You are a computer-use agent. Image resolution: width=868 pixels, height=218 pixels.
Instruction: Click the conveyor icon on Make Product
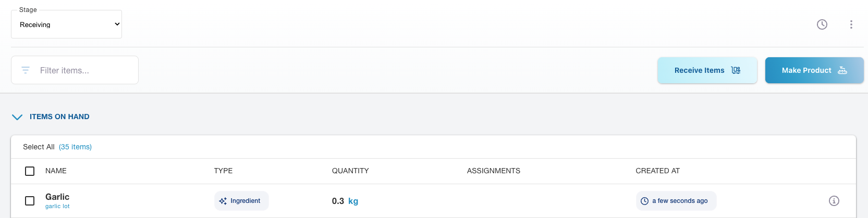(842, 70)
